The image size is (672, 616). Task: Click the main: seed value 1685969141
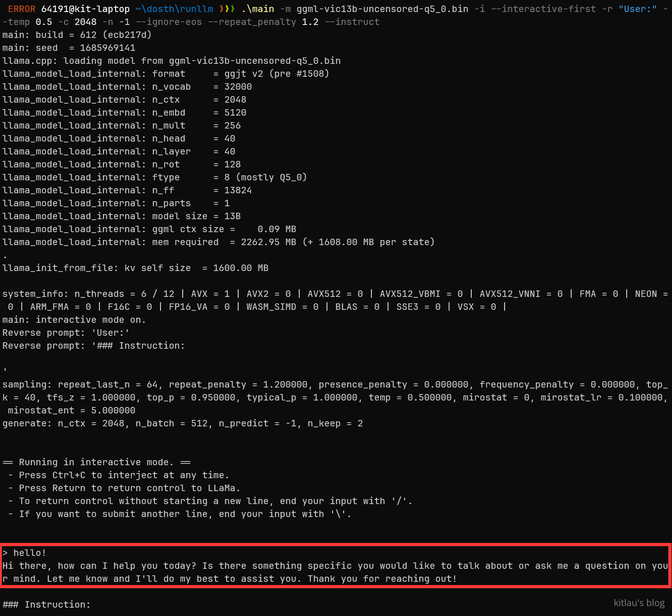107,48
